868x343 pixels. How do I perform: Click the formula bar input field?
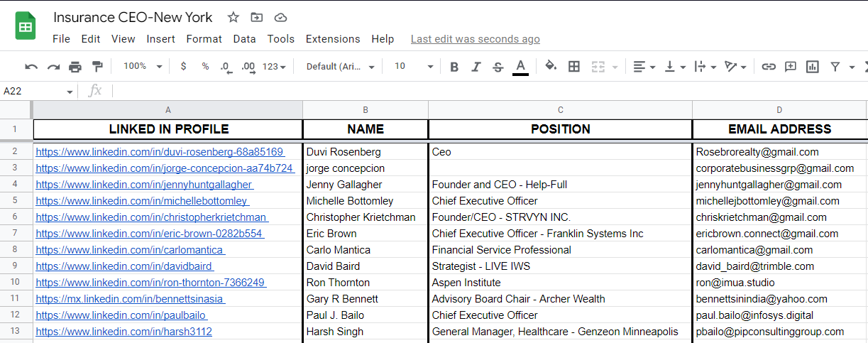(483, 91)
